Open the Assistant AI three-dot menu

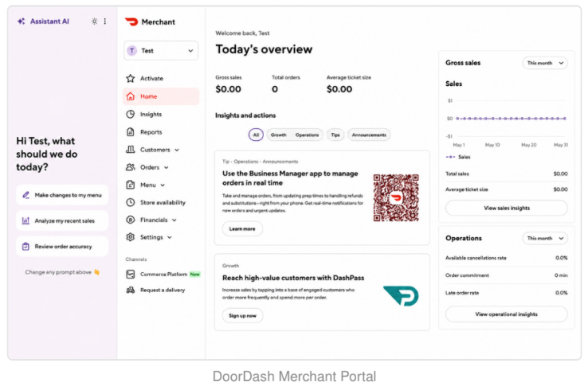[x=105, y=21]
